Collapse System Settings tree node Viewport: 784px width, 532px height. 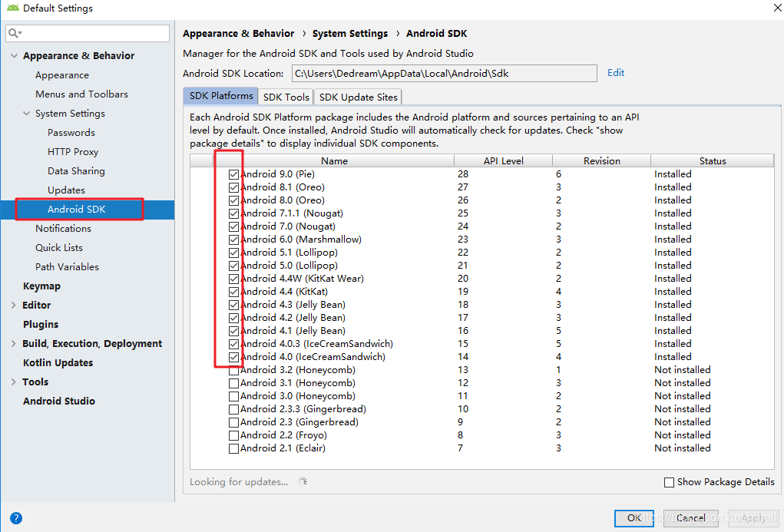coord(27,114)
